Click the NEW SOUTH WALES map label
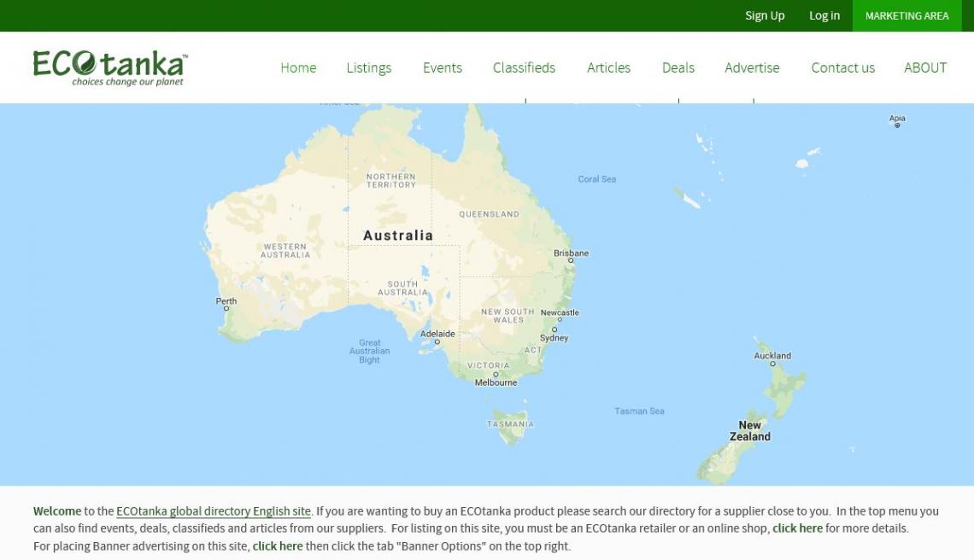 point(508,316)
